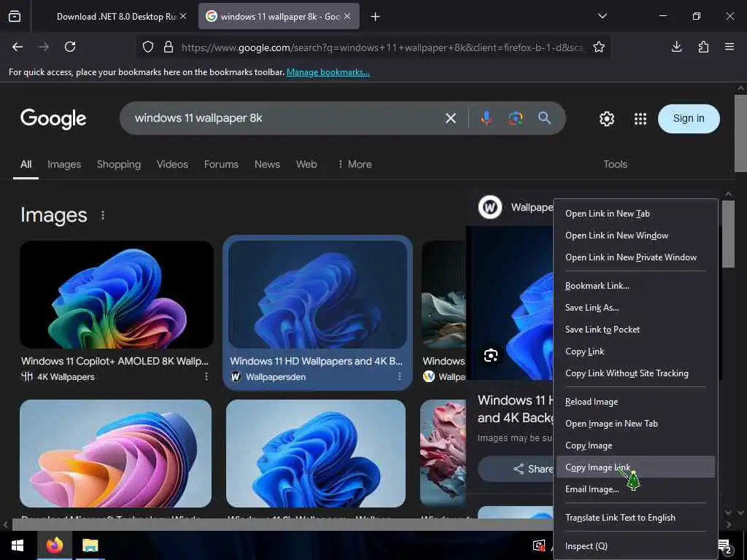
Task: Show site security padlock info
Action: pyautogui.click(x=169, y=47)
